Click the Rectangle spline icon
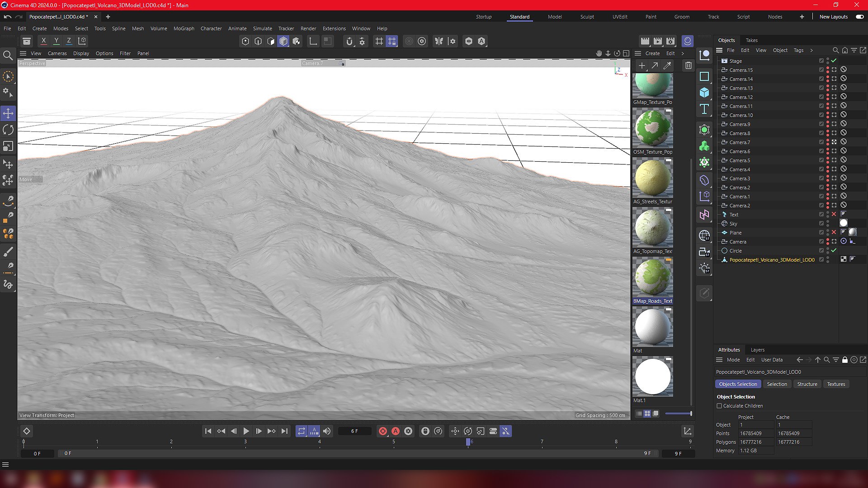Viewport: 868px width, 488px height. pyautogui.click(x=704, y=76)
